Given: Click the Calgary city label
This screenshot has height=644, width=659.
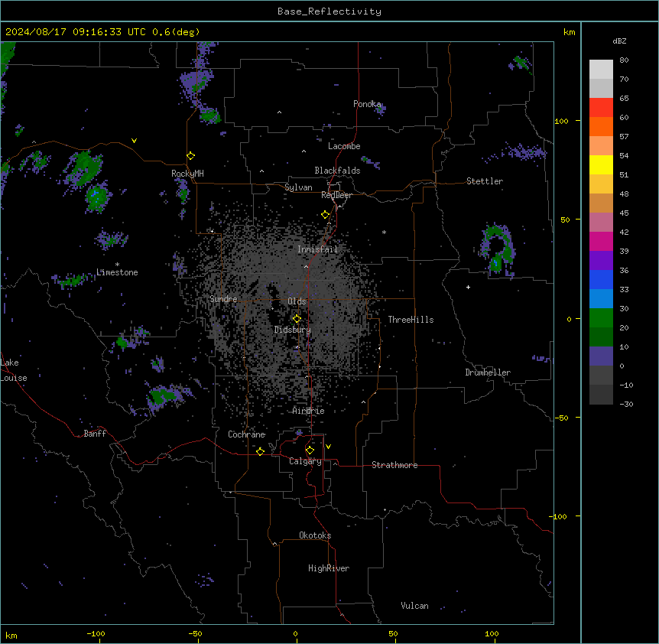Looking at the screenshot, I should 305,461.
